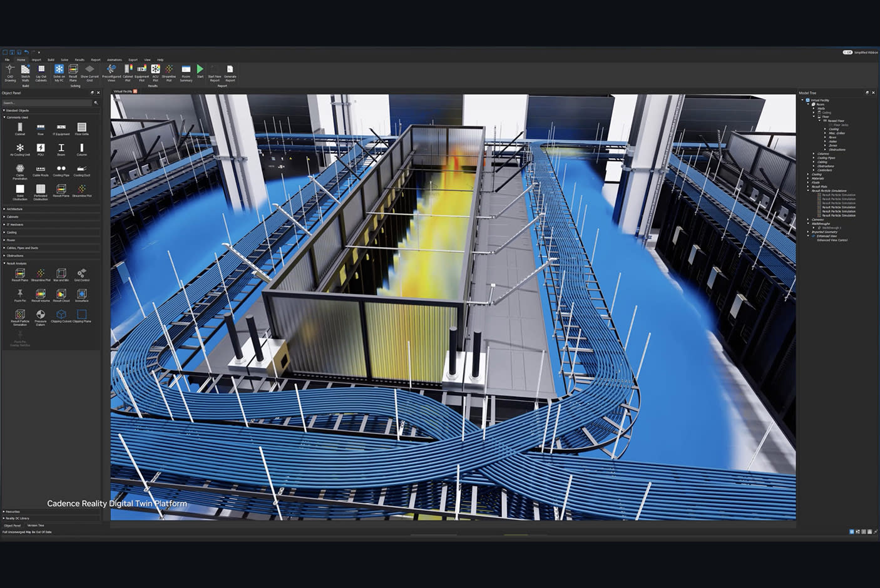Choose the Isosurface tool in Result Analysis
The image size is (880, 588).
[x=81, y=295]
